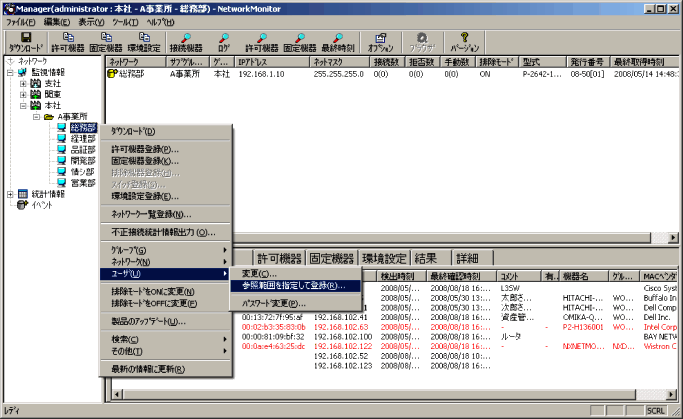Choose 変更(C)... in user submenu
This screenshot has width=683, height=419.
coord(295,274)
